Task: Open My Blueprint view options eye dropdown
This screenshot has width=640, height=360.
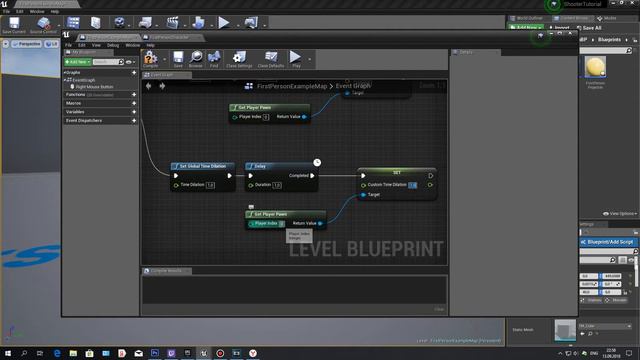Action: pyautogui.click(x=130, y=62)
